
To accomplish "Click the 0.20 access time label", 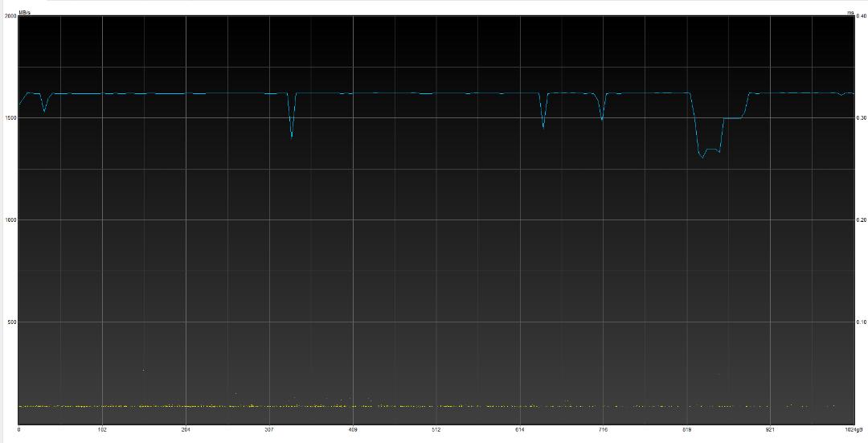I will (862, 219).
